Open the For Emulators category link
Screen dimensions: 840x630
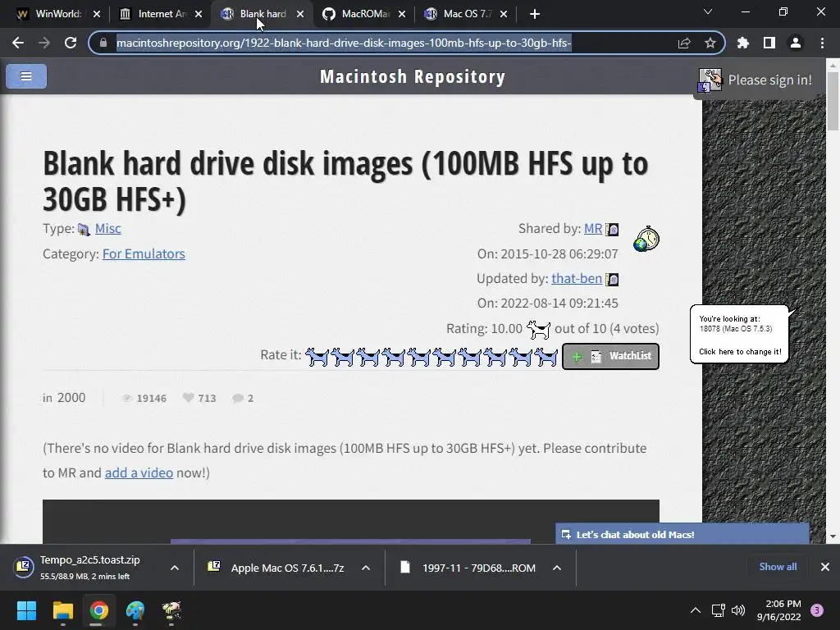144,254
